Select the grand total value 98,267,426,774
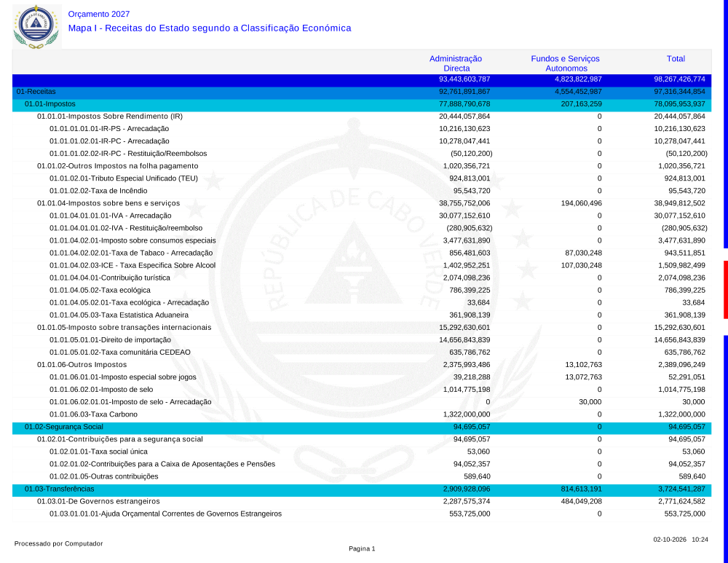The image size is (728, 563). [x=679, y=79]
